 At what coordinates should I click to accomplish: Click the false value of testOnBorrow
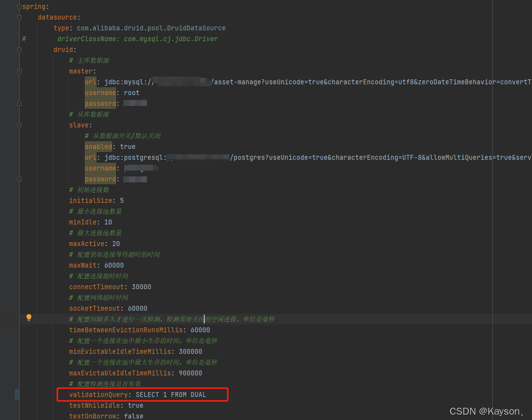[x=137, y=416]
